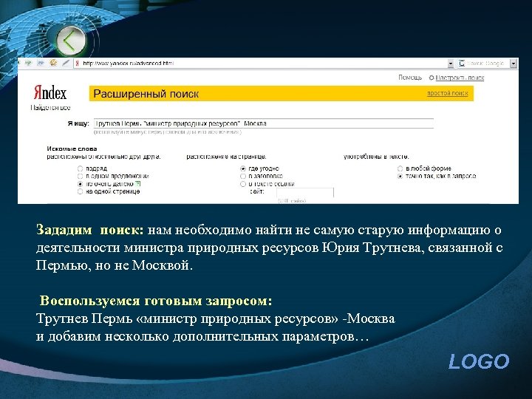This screenshot has height=399, width=532.
Task: Switch to 'простой поиск' link
Action: click(448, 93)
